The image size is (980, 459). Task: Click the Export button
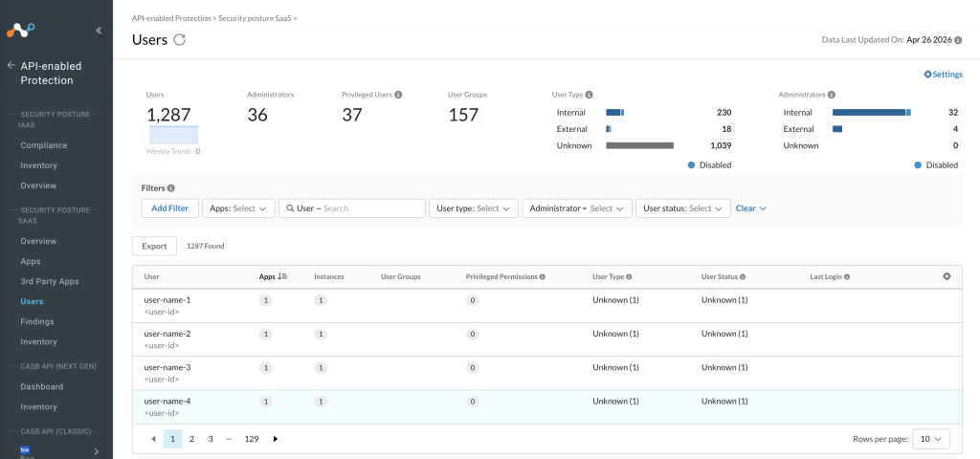click(154, 246)
